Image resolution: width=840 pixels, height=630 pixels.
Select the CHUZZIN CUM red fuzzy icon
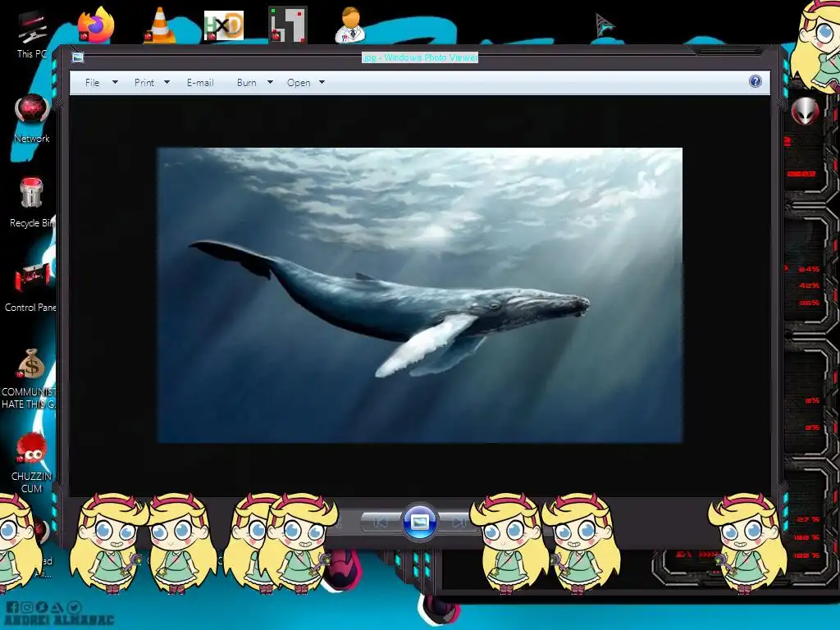(32, 463)
